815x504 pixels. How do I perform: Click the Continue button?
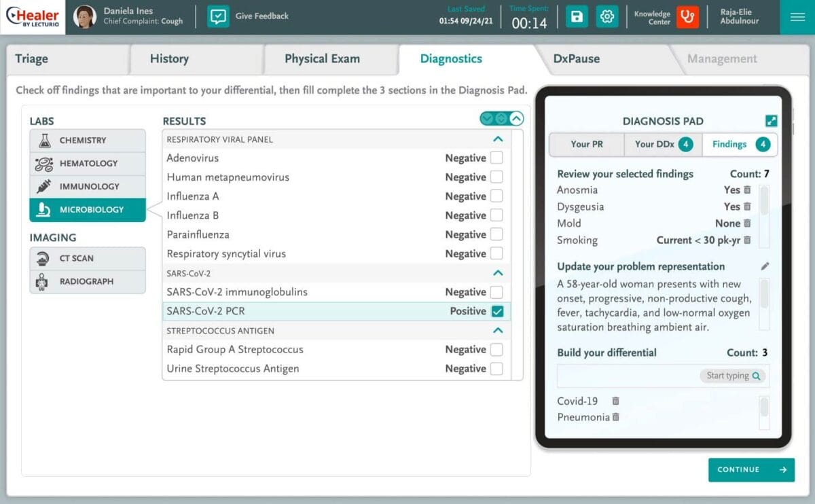tap(750, 469)
